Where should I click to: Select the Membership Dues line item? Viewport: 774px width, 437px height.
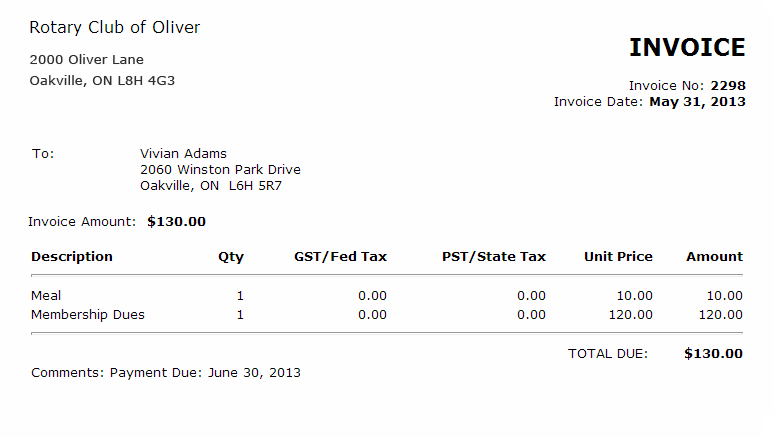pos(88,314)
